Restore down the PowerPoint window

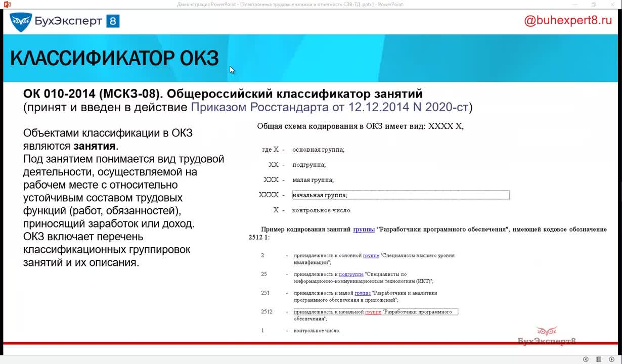(x=594, y=4)
